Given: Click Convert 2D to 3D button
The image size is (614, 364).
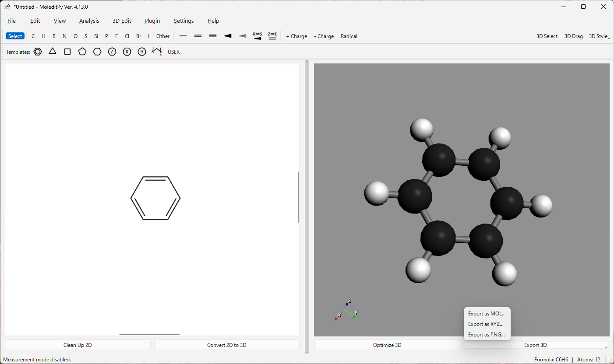Looking at the screenshot, I should (227, 345).
